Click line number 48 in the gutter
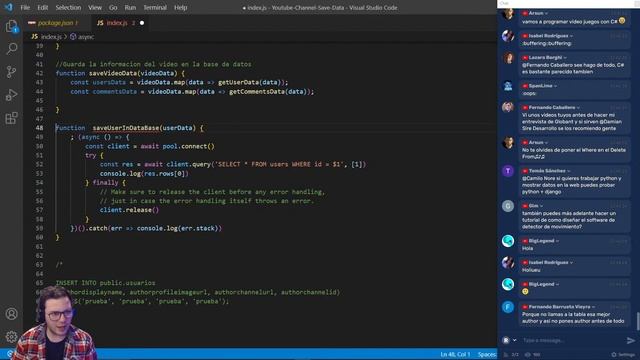 [39, 128]
